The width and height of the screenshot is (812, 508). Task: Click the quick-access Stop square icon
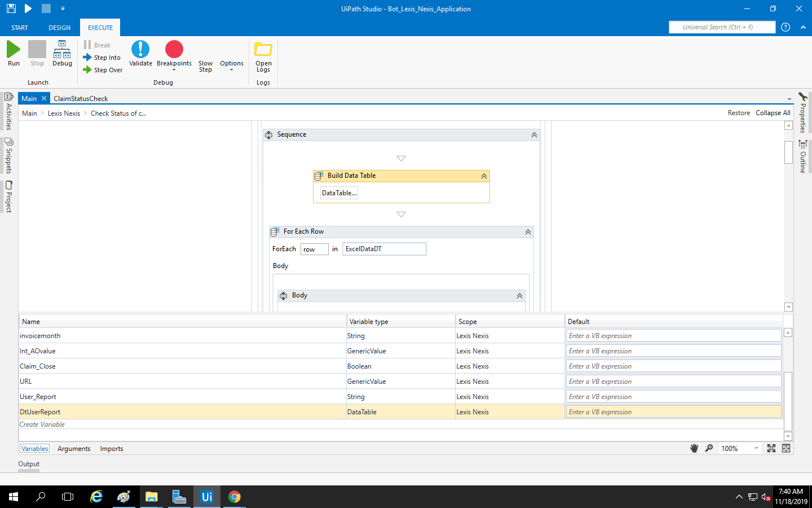coord(46,8)
